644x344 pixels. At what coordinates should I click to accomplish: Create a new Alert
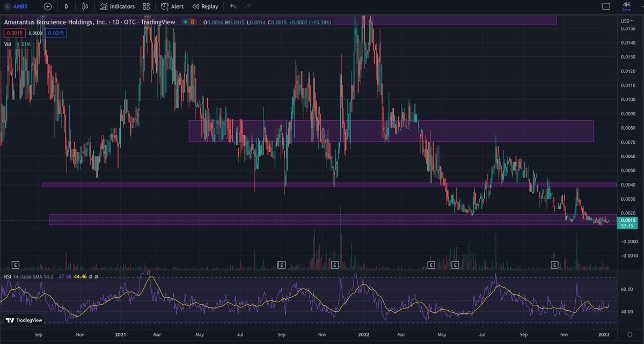(x=172, y=6)
